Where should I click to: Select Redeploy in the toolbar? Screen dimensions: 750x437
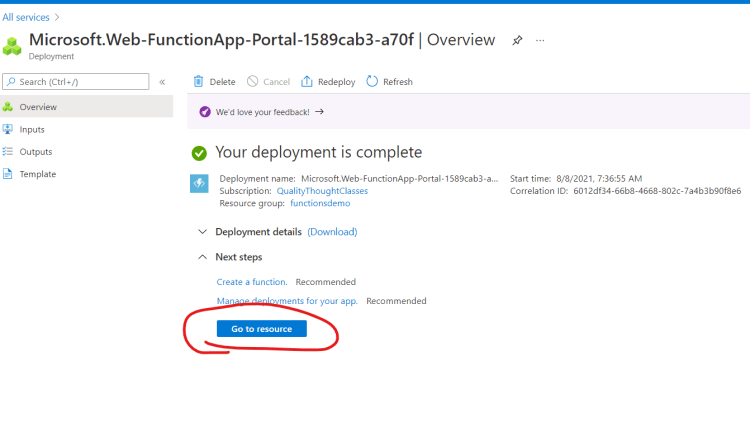pos(337,82)
